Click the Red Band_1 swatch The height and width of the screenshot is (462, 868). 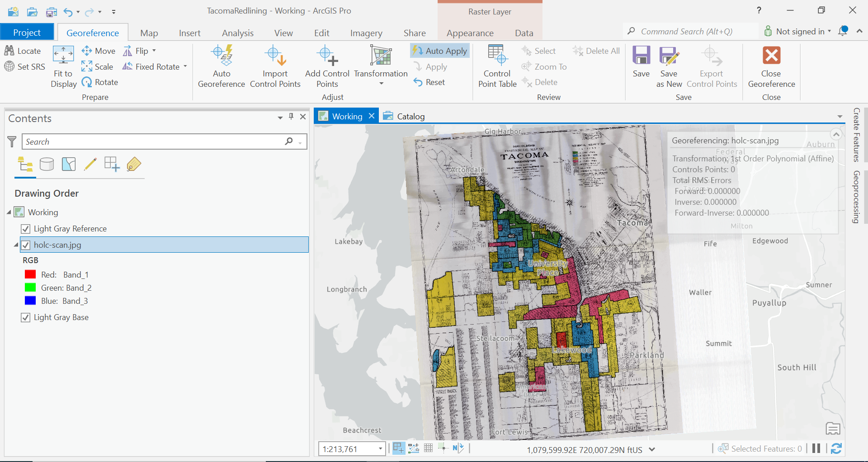click(x=30, y=274)
